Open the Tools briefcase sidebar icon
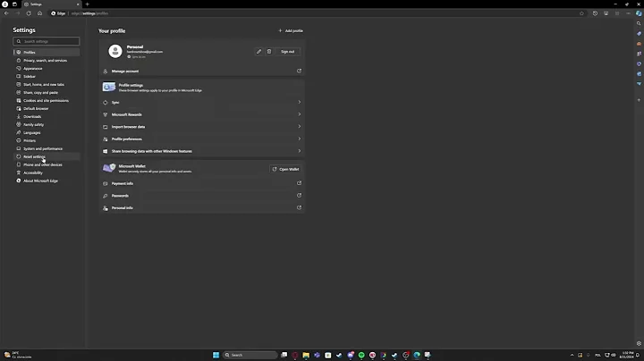 pyautogui.click(x=639, y=44)
